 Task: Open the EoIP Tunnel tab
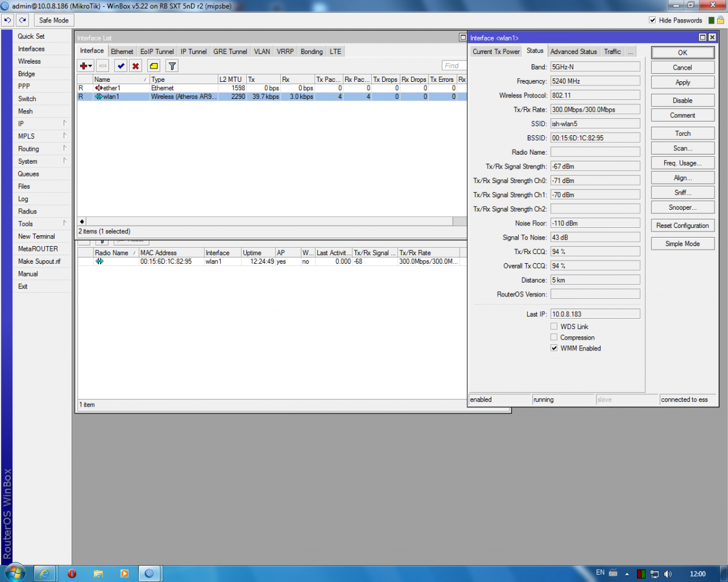point(157,52)
